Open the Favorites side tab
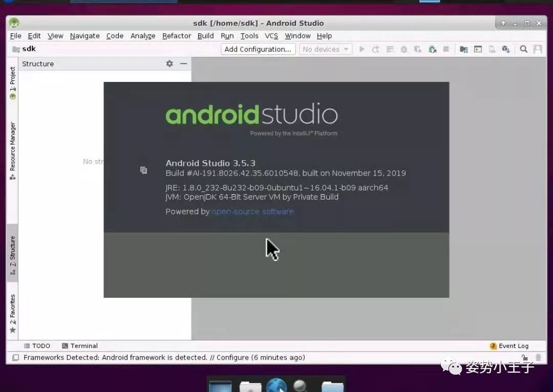 (x=13, y=314)
